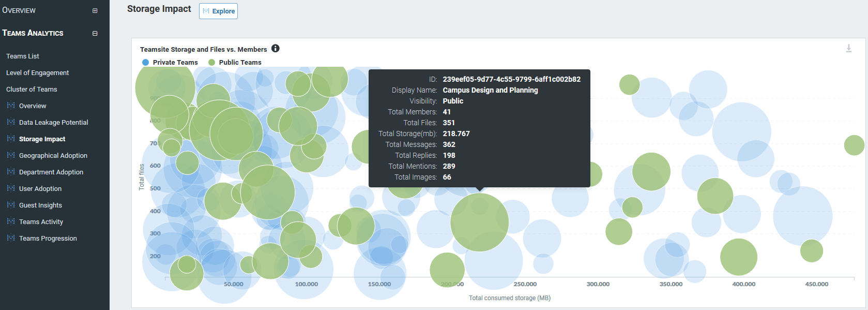Image resolution: width=868 pixels, height=310 pixels.
Task: Click the Geographical Adoption report icon
Action: point(11,155)
